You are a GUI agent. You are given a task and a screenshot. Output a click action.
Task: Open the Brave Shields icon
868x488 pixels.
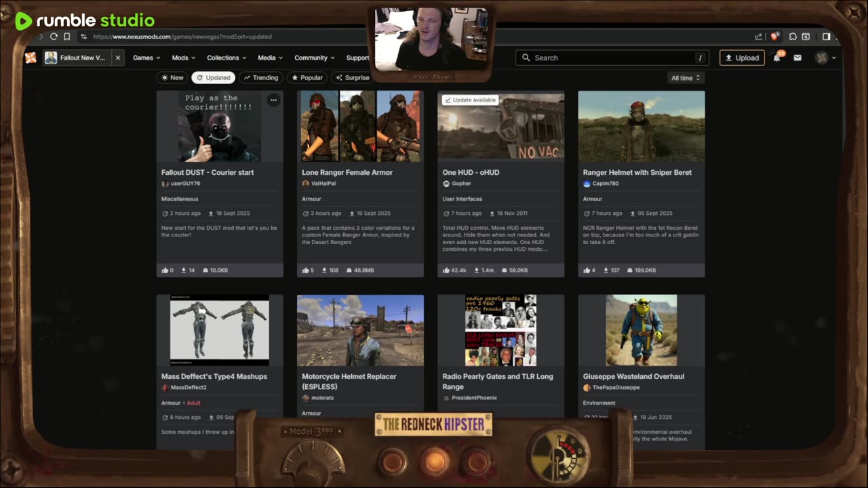(774, 37)
